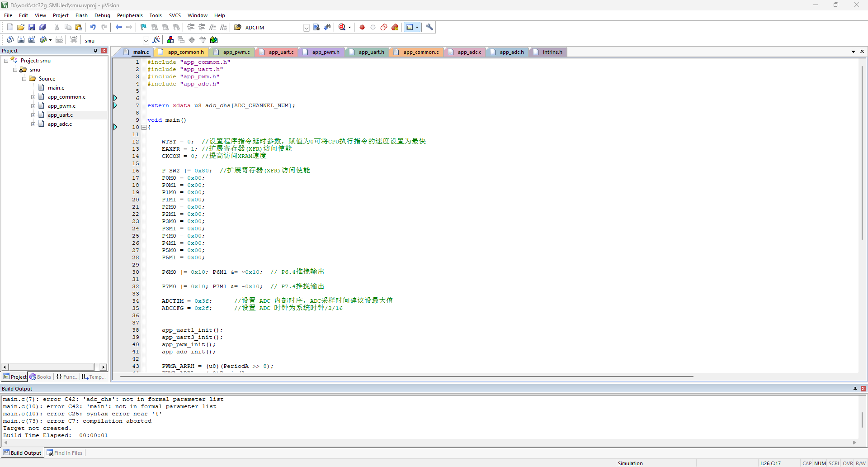Show the Books panel tab
The image size is (868, 467).
point(40,377)
